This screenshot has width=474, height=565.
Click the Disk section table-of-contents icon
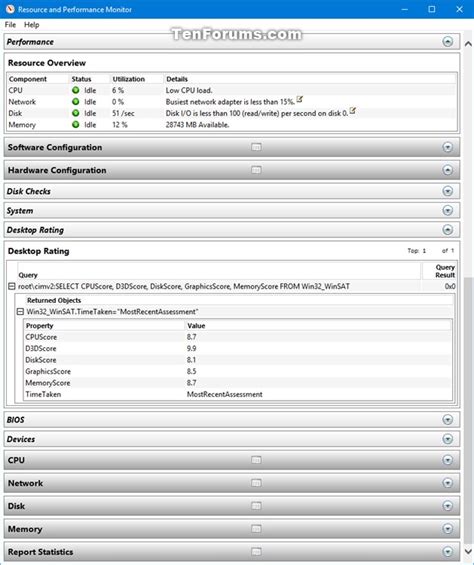click(256, 506)
